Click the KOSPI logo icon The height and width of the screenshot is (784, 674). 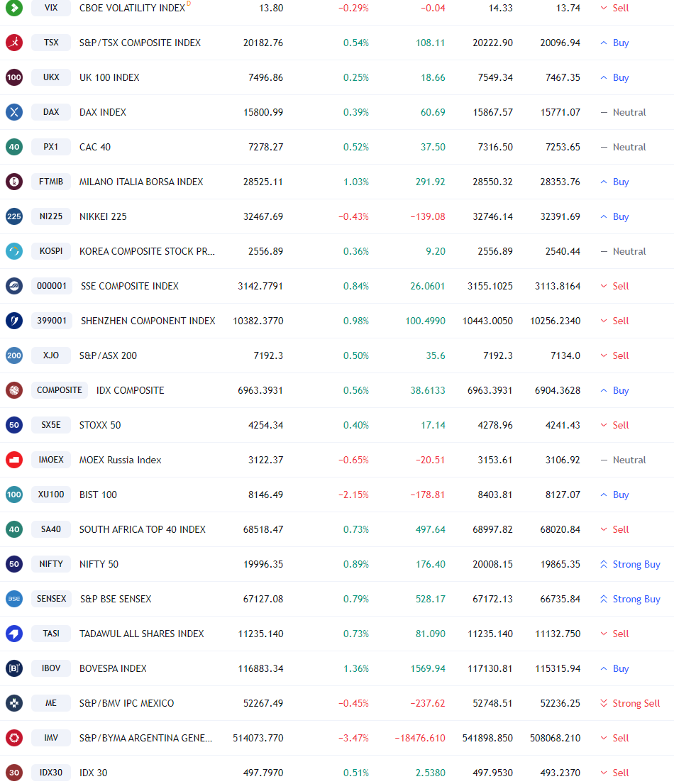point(14,251)
